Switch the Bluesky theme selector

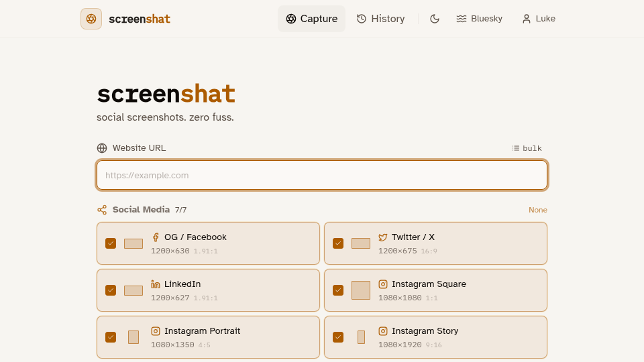[479, 19]
